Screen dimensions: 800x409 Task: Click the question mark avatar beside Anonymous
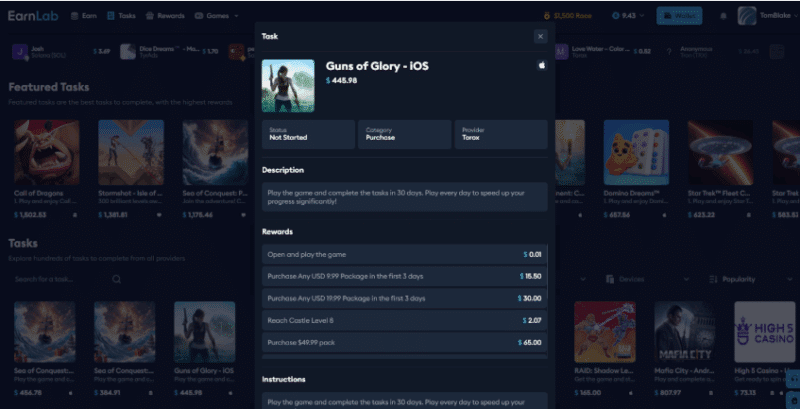(x=669, y=52)
